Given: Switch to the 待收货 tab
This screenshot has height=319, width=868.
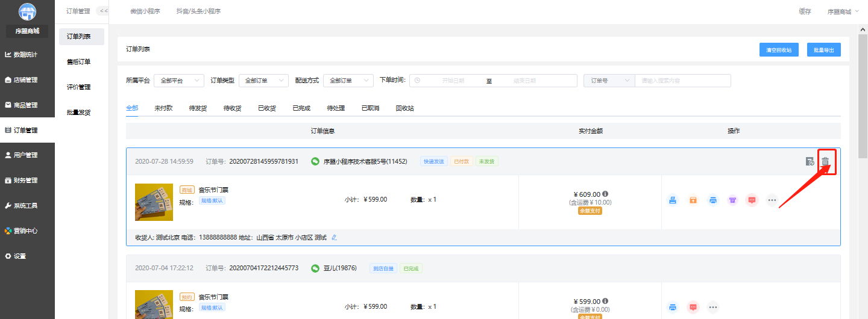Looking at the screenshot, I should tap(232, 108).
